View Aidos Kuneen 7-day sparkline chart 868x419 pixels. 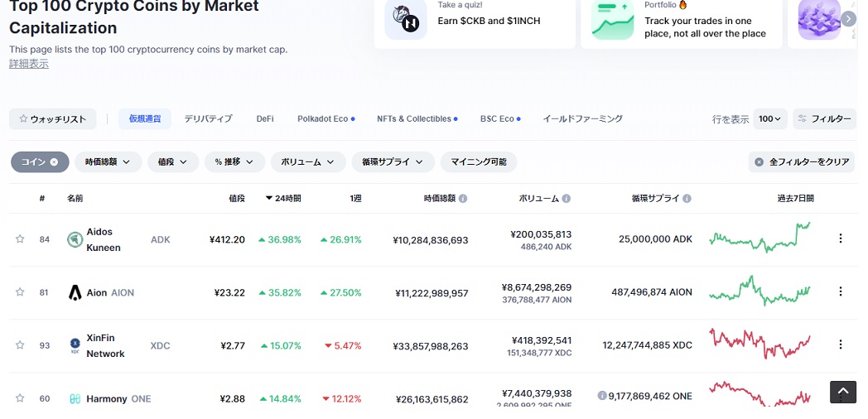(759, 237)
